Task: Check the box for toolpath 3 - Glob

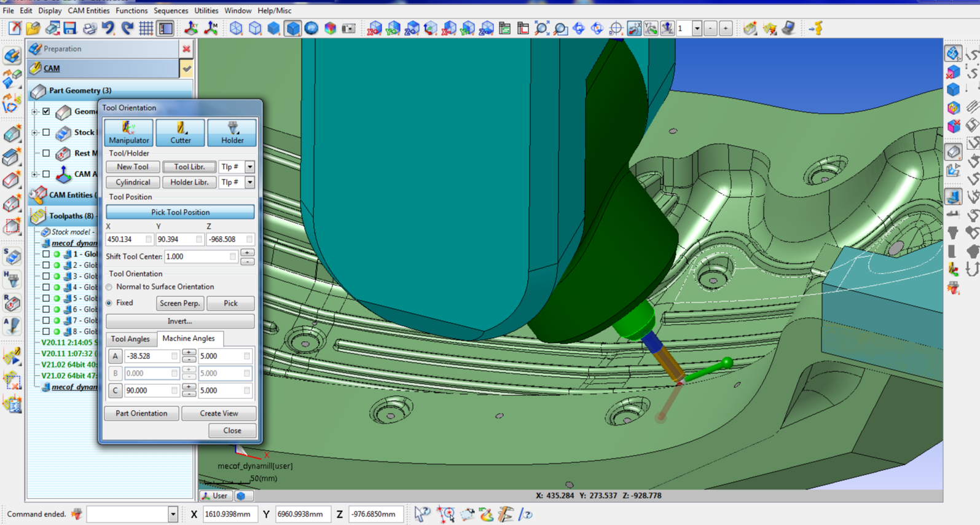Action: point(46,276)
